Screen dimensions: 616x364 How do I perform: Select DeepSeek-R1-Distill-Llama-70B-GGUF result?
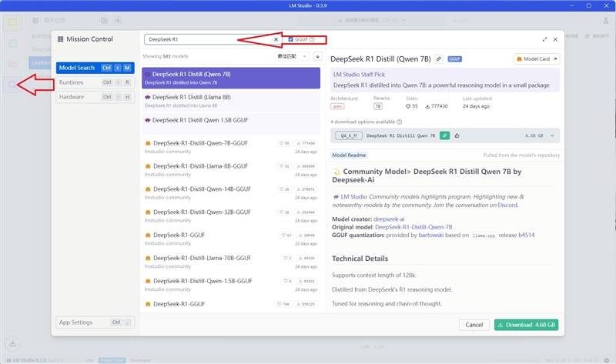click(x=231, y=262)
